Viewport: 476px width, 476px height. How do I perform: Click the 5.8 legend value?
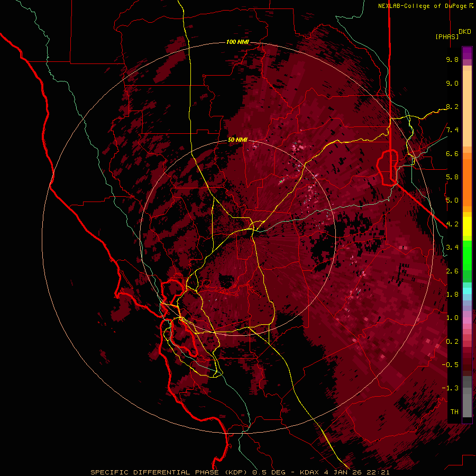click(x=452, y=177)
